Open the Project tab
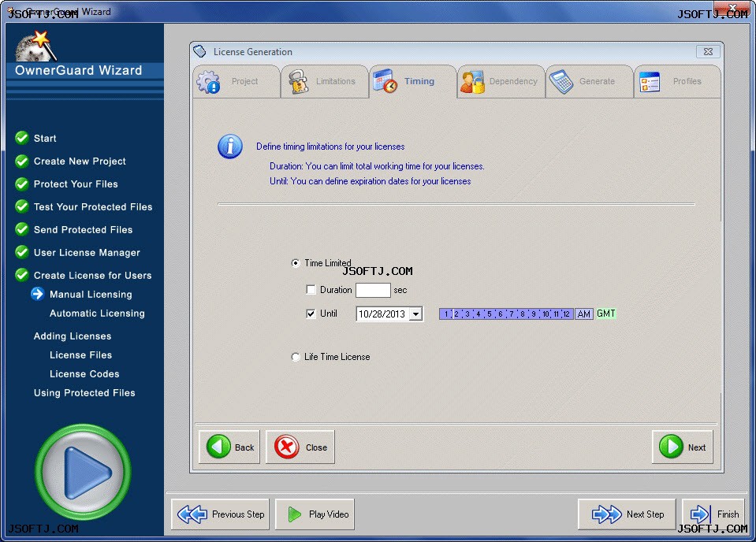The height and width of the screenshot is (542, 756). (x=236, y=81)
